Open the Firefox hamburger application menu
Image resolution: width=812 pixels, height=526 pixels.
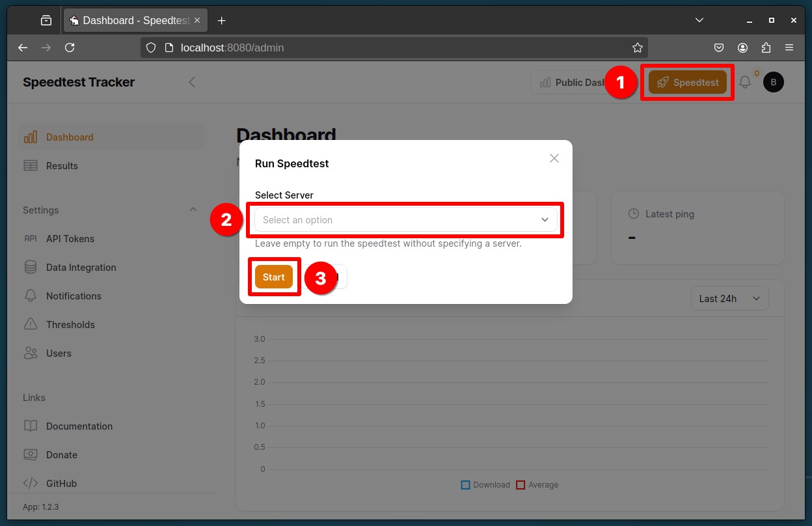point(789,48)
